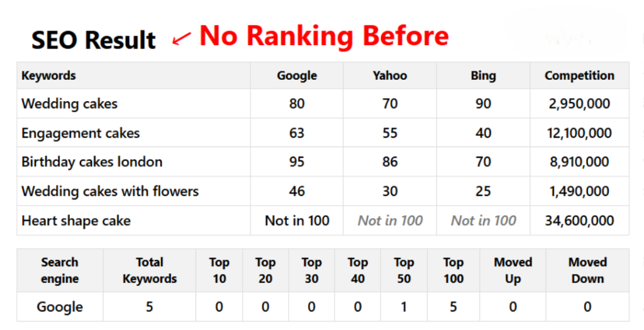Click the 34,600,000 competition value
Image resolution: width=644 pixels, height=330 pixels.
(x=579, y=221)
